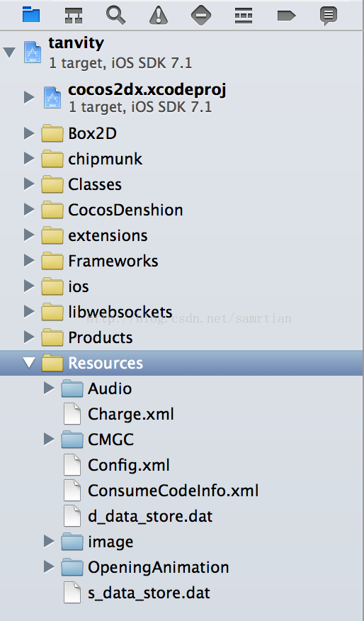This screenshot has height=621, width=364.
Task: Collapse the tanvity project root triangle
Action: [x=9, y=52]
